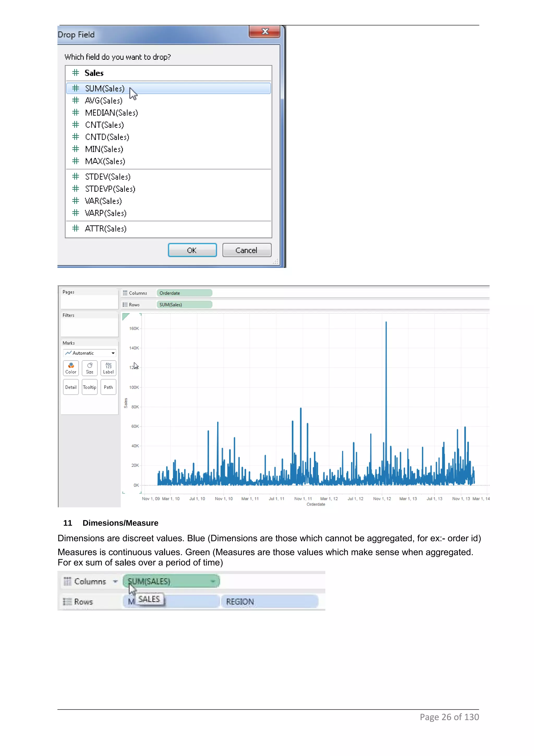
Task: Open the Detail marks card
Action: pos(71,387)
